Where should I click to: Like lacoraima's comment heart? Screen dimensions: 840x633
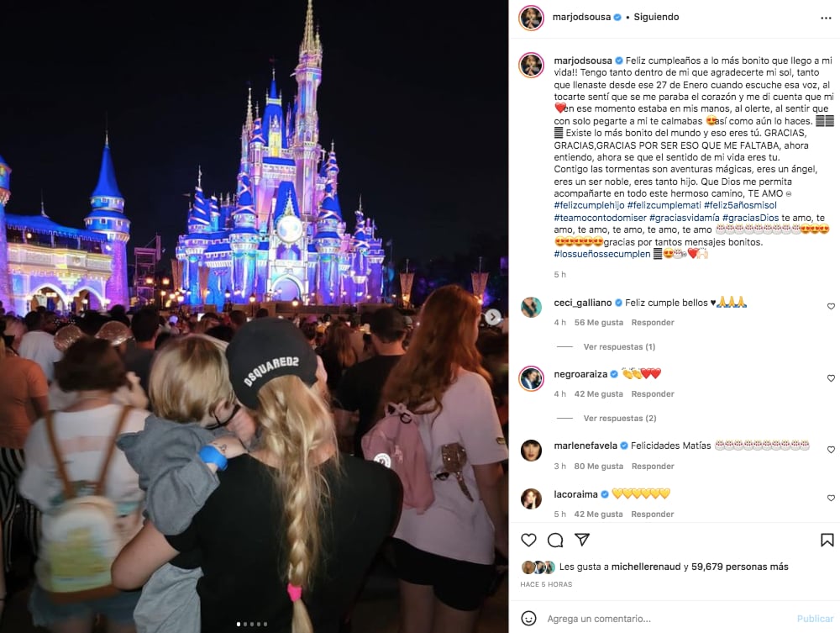tap(831, 498)
